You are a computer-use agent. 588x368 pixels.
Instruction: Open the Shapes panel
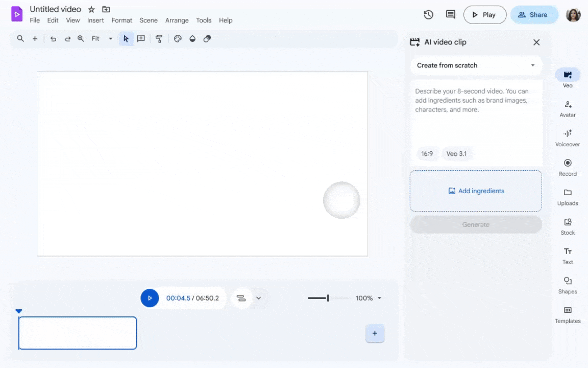(568, 285)
